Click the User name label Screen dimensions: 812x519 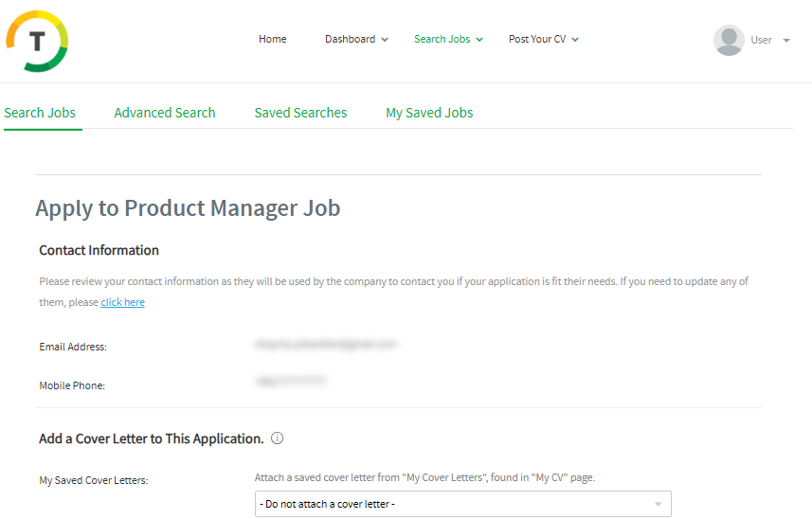pyautogui.click(x=761, y=40)
